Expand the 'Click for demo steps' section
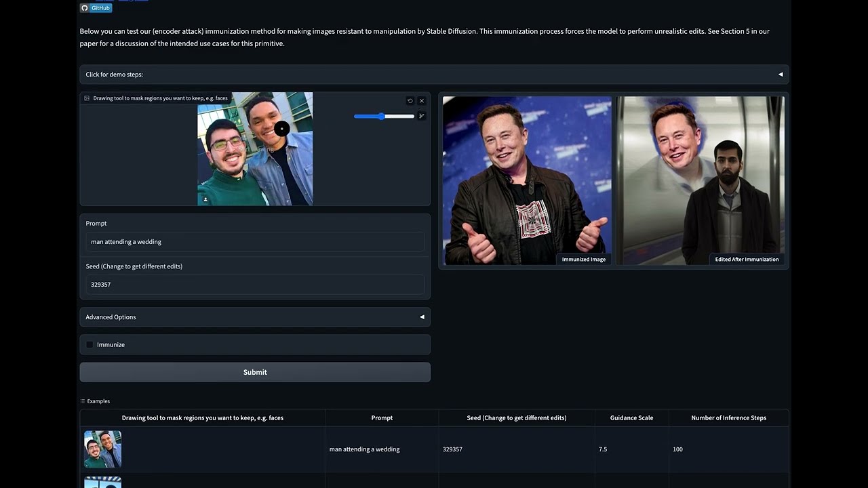Viewport: 868px width, 488px height. [x=434, y=75]
